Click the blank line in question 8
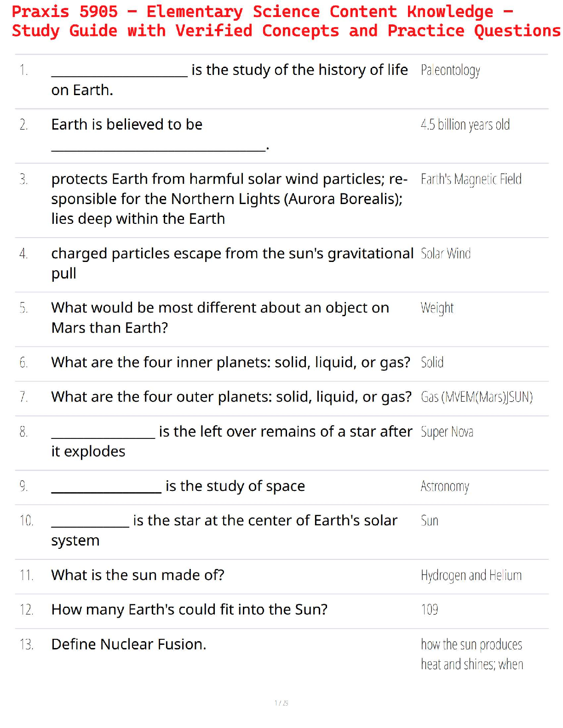The image size is (563, 728). click(x=103, y=436)
